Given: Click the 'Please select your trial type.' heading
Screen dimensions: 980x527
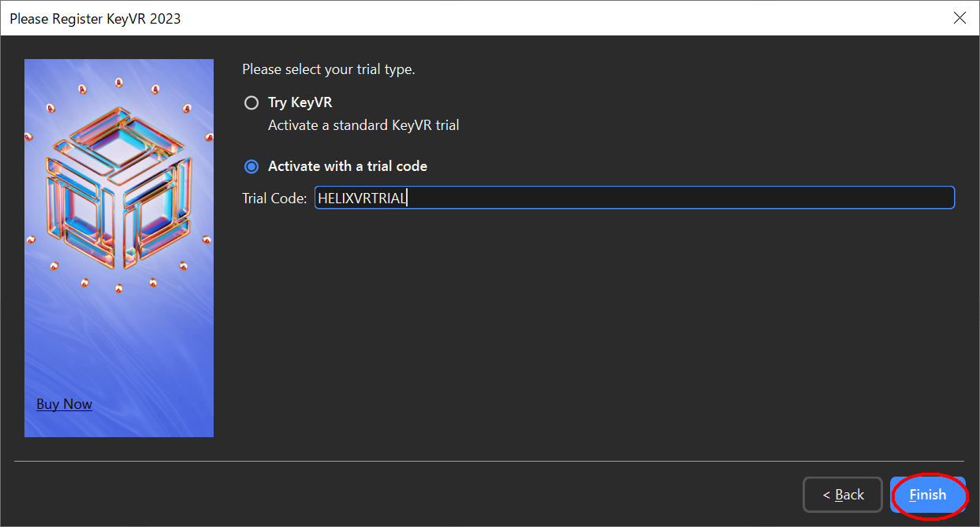Looking at the screenshot, I should [x=329, y=69].
